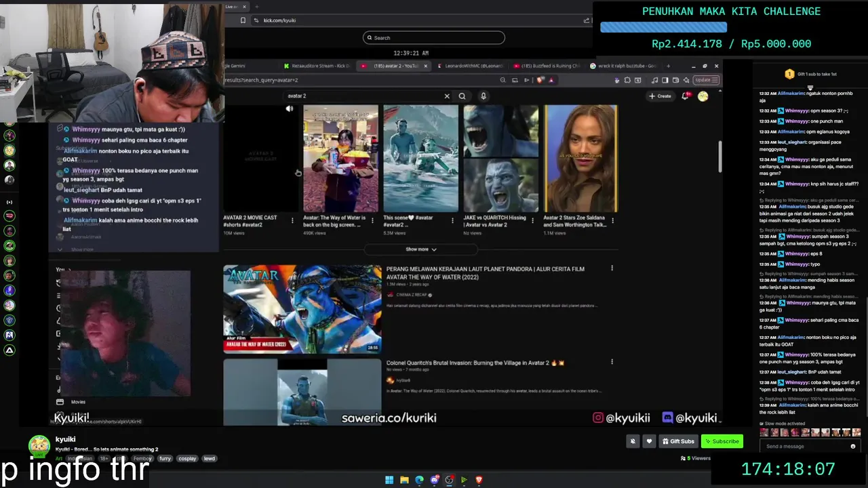Open options for Avatar 2 Stars Zoe Saldana Short

pos(612,220)
